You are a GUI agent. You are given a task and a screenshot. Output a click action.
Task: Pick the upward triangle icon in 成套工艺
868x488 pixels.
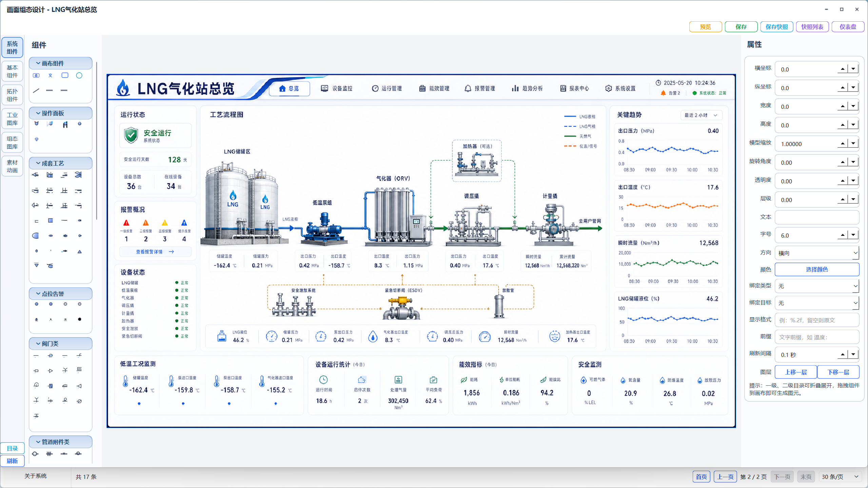coord(79,251)
